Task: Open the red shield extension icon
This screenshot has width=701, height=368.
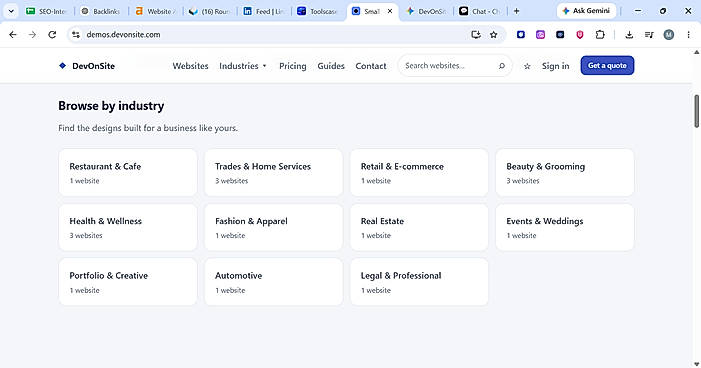Action: pyautogui.click(x=580, y=34)
